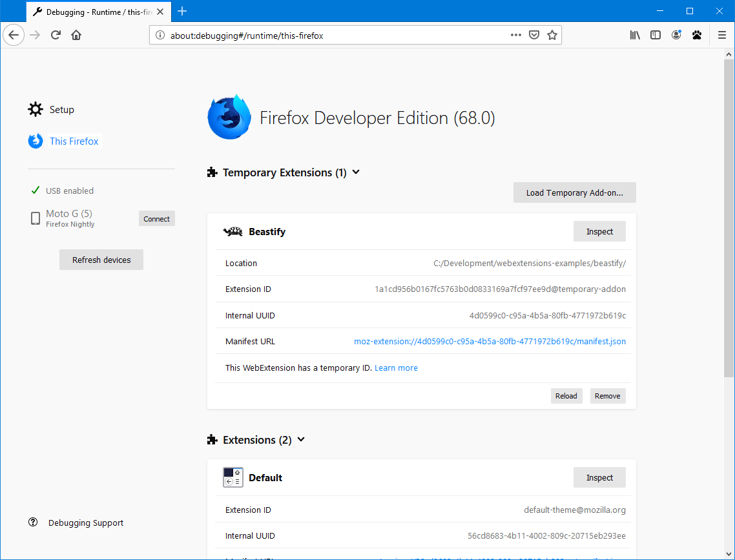The height and width of the screenshot is (560, 735).
Task: Open the manifest.json URL link
Action: click(490, 341)
